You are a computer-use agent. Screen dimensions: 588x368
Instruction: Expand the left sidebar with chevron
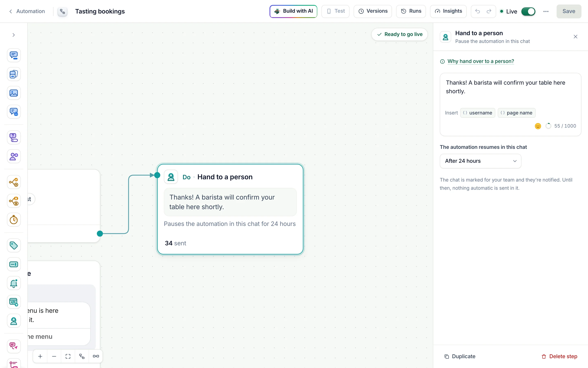click(x=14, y=35)
